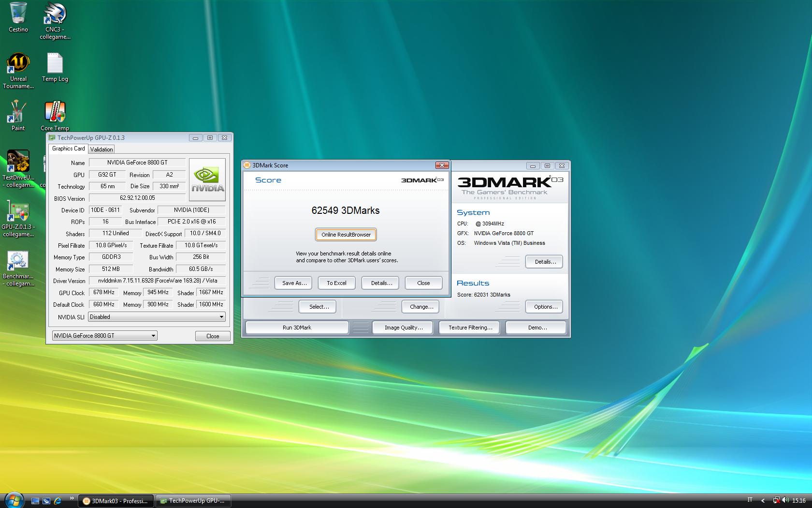
Task: Click Score: 62031 3DMarks text
Action: tap(484, 295)
